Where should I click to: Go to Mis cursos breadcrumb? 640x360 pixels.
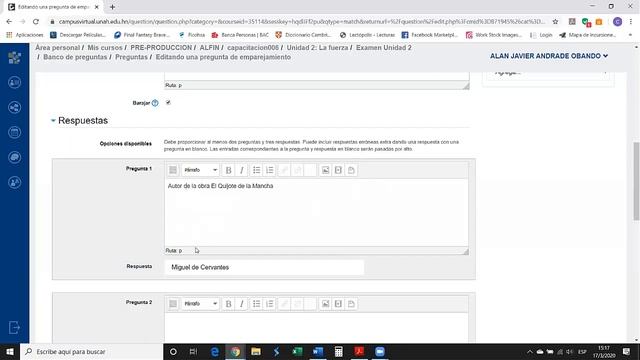105,48
